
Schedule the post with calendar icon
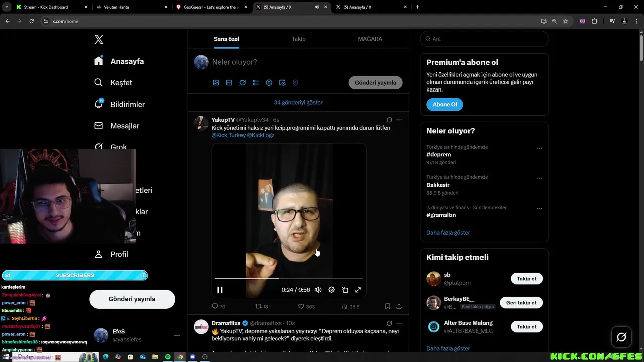click(x=282, y=83)
